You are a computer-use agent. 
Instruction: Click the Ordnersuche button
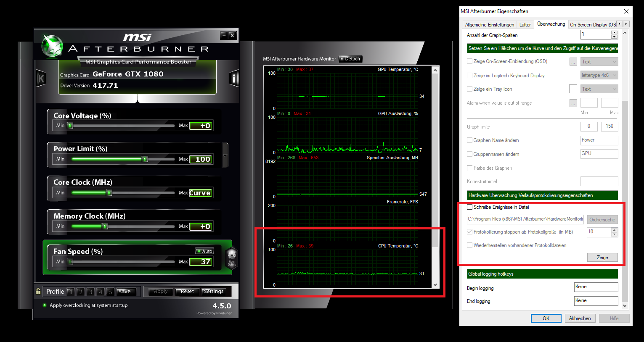click(x=602, y=220)
